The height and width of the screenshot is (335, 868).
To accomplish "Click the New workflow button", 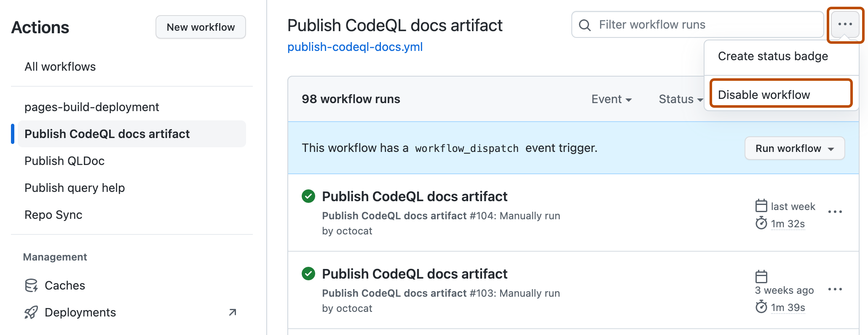I will 201,27.
